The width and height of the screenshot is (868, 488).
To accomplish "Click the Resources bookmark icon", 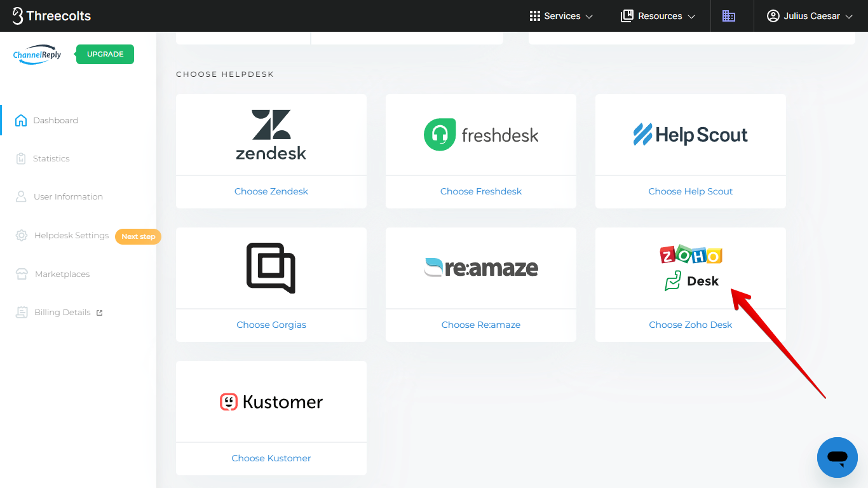I will click(x=627, y=16).
